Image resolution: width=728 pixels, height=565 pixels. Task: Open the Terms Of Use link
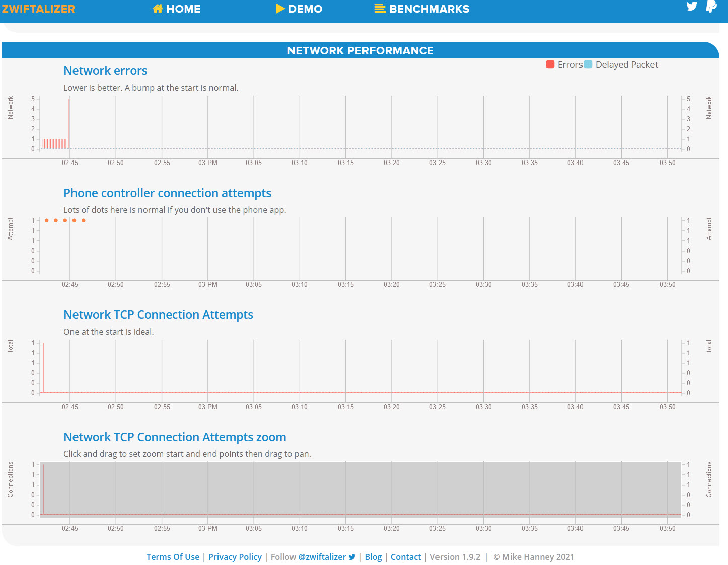tap(173, 557)
